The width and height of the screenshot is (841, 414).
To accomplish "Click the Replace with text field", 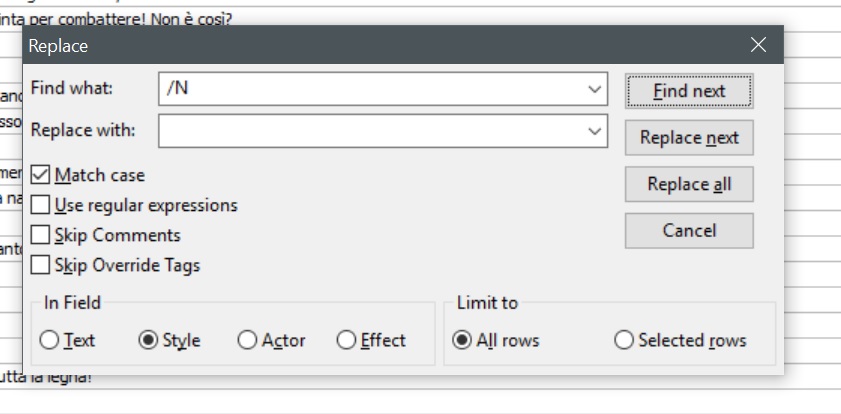I will point(370,130).
